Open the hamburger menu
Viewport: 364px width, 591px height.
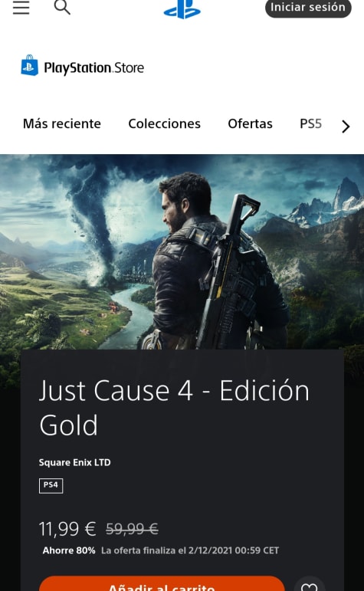[21, 7]
